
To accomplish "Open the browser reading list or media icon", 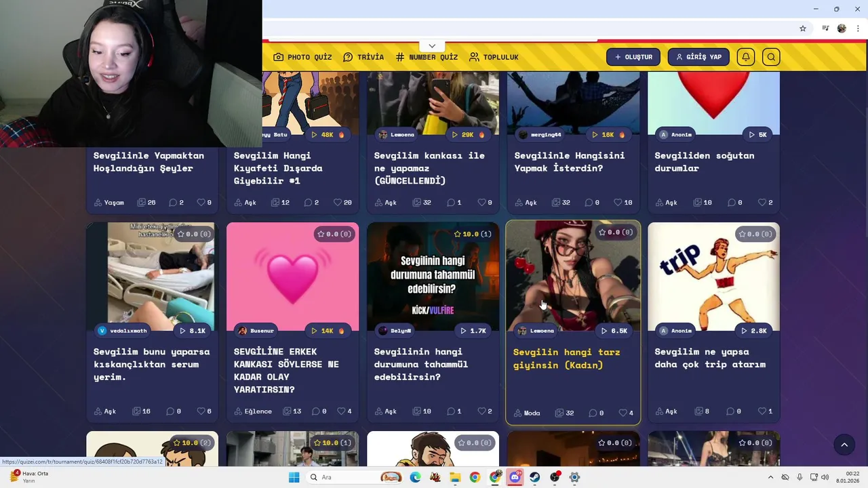I will point(825,28).
